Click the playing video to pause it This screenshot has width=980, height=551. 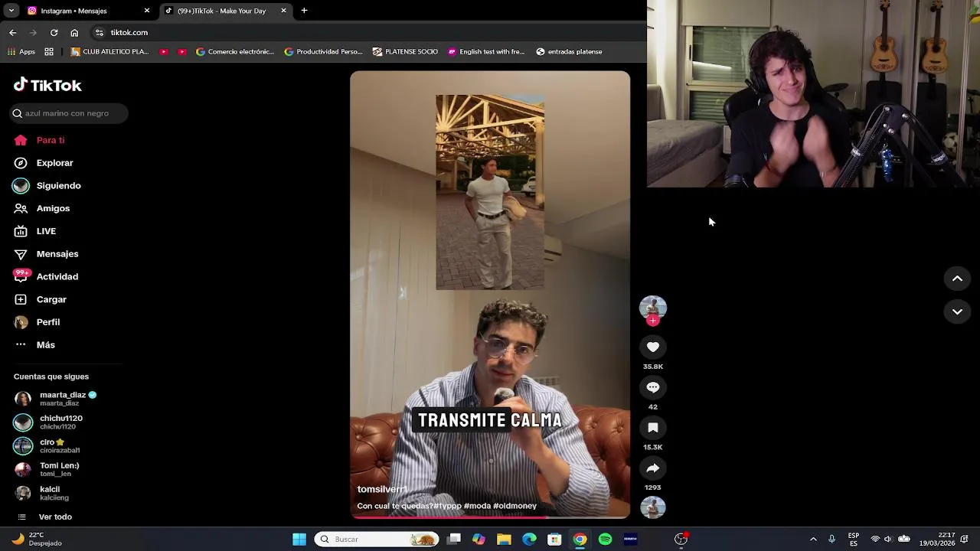490,295
